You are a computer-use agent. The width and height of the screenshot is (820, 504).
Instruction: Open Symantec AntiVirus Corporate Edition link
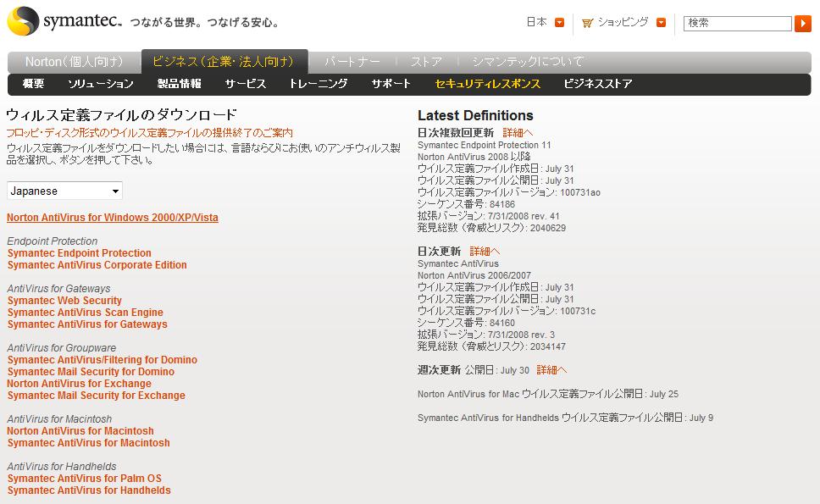(x=97, y=265)
